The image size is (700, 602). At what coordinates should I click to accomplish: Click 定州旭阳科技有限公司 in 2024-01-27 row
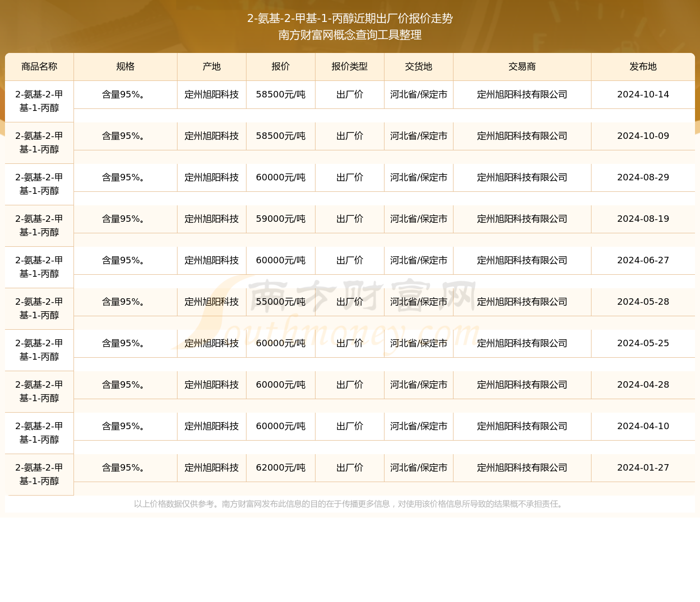pos(522,468)
